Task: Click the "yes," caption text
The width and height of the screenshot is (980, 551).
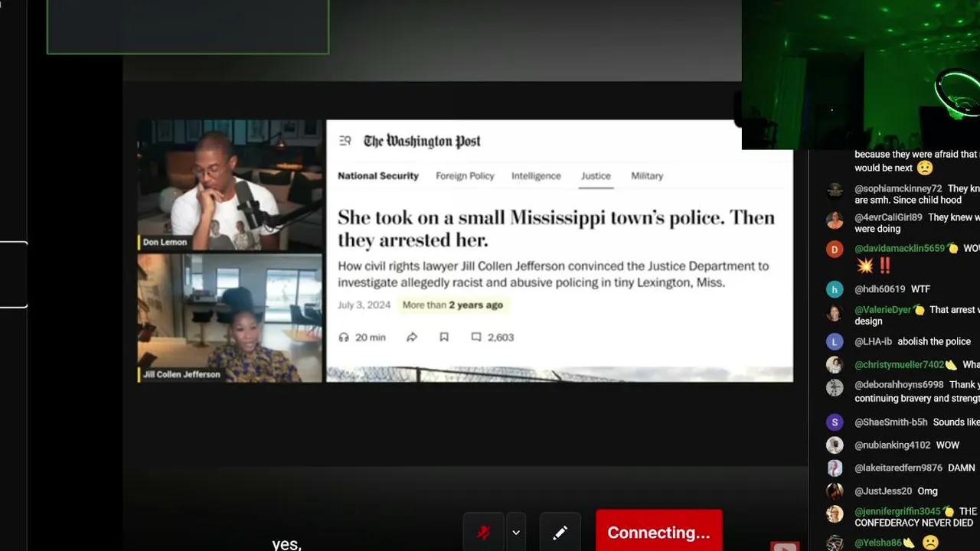Action: point(287,543)
